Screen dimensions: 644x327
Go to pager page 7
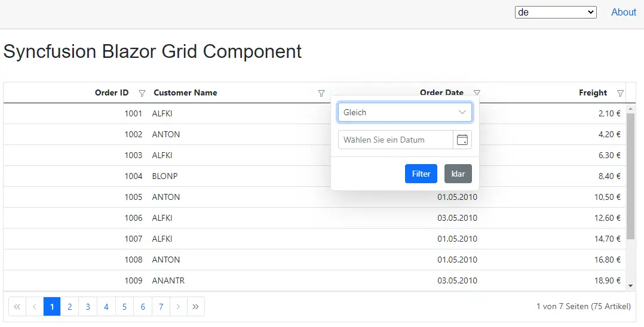(x=161, y=307)
